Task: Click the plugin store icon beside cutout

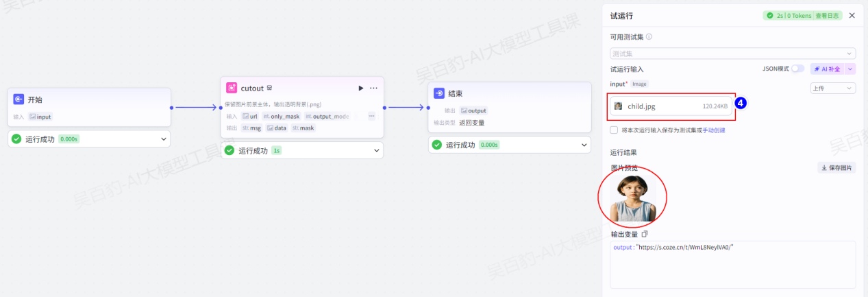Action: tap(270, 88)
